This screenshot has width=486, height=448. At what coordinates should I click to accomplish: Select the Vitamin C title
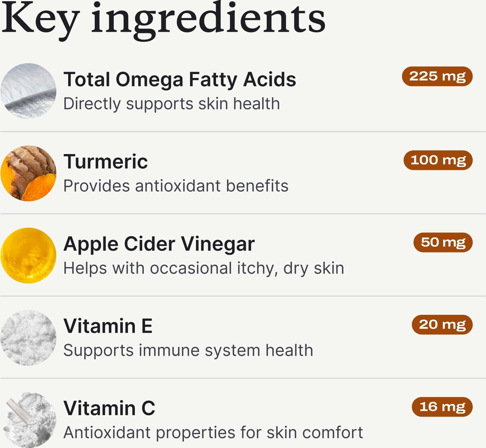coord(109,408)
